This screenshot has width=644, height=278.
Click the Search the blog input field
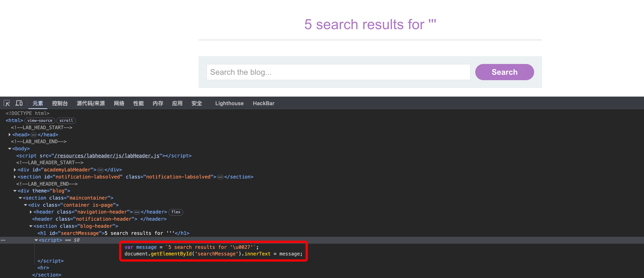[x=338, y=72]
